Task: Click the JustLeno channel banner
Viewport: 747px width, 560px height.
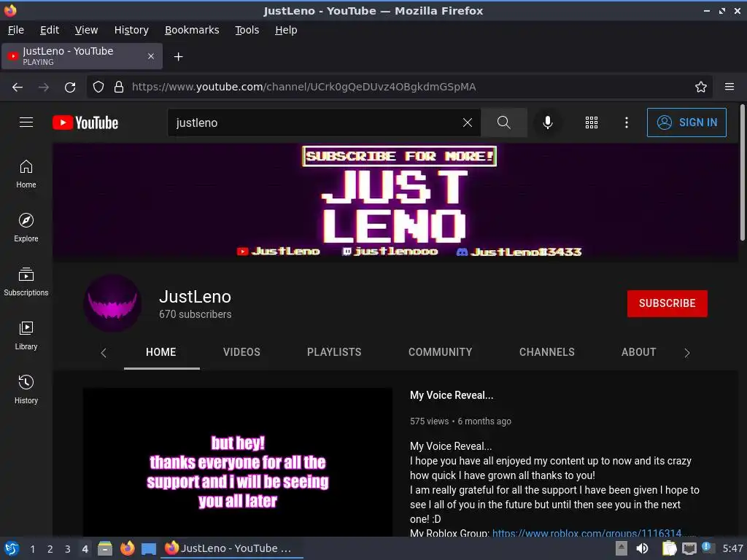Action: [x=395, y=202]
